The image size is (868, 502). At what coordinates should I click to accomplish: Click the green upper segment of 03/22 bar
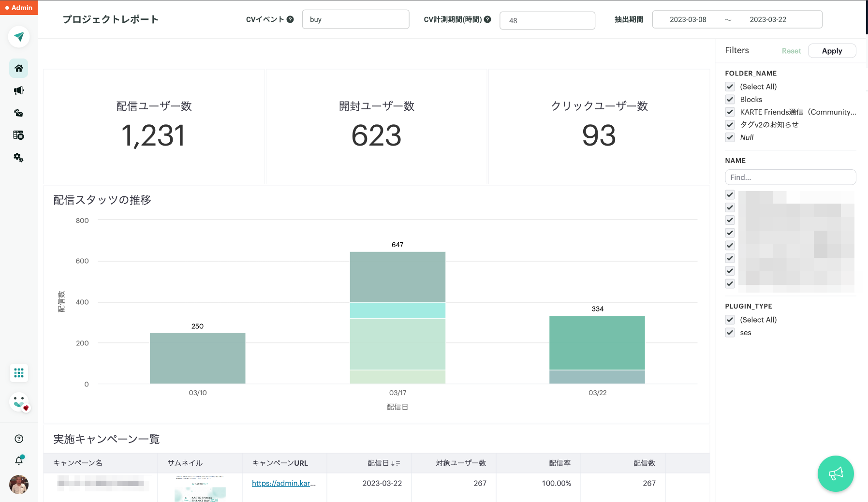tap(597, 342)
